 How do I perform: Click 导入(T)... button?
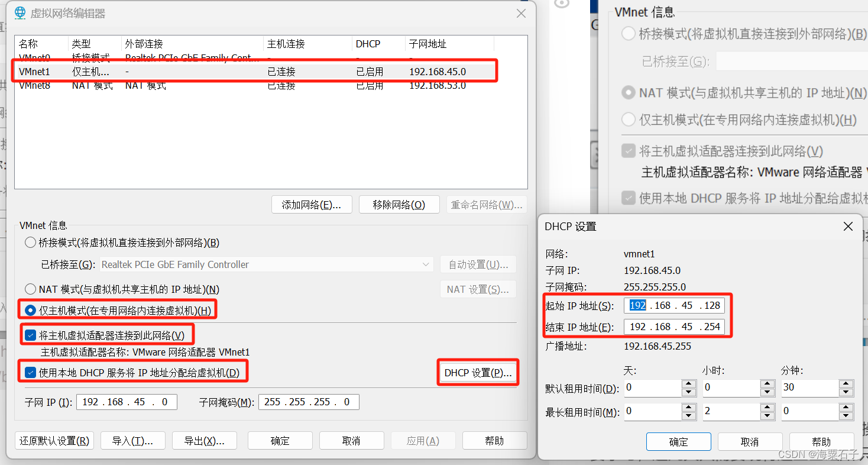(132, 441)
